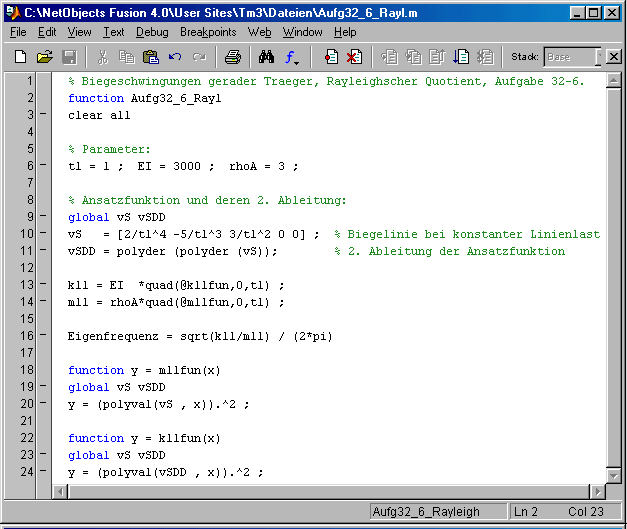
Task: Run the file with the Run icon
Action: tap(461, 57)
